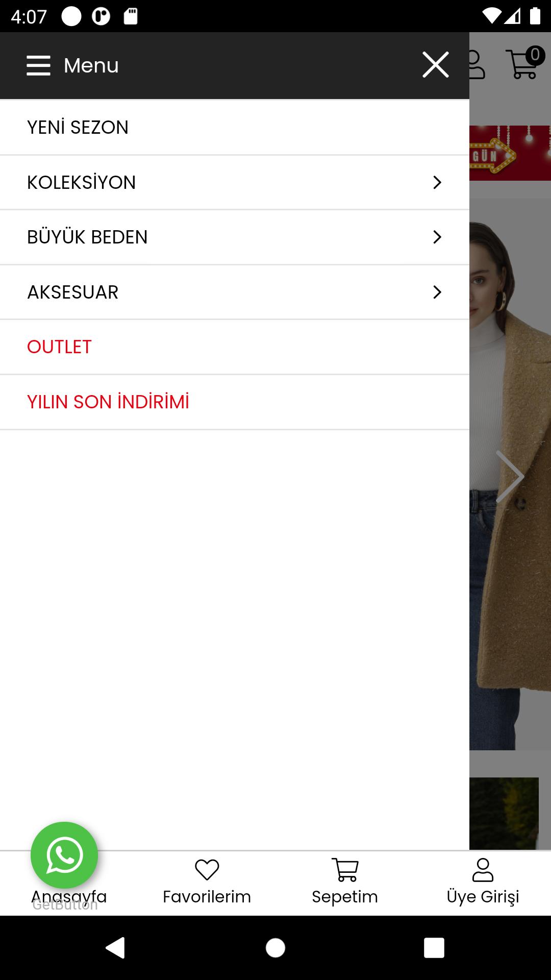551x980 pixels.
Task: Close the side menu with X icon
Action: point(436,65)
